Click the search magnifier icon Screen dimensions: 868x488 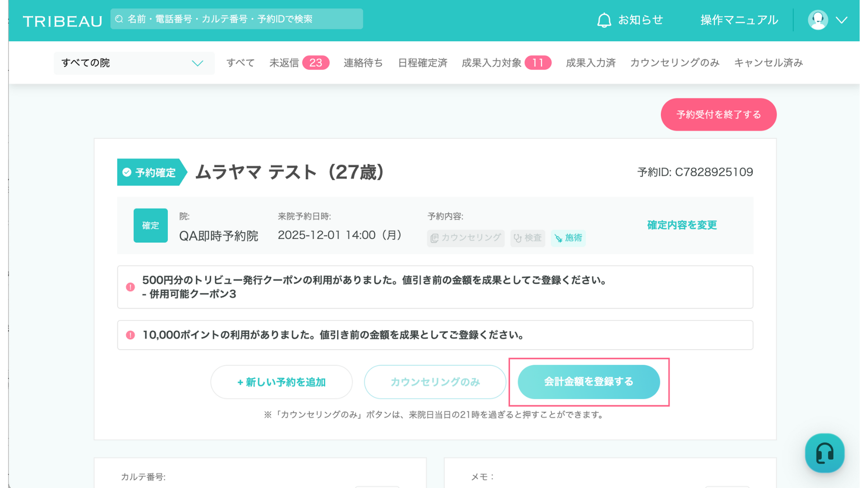coord(119,19)
